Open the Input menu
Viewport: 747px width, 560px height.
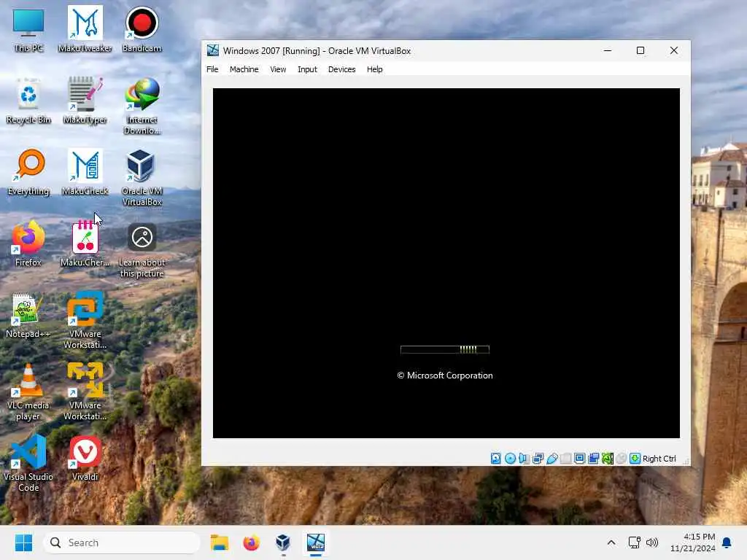[307, 69]
